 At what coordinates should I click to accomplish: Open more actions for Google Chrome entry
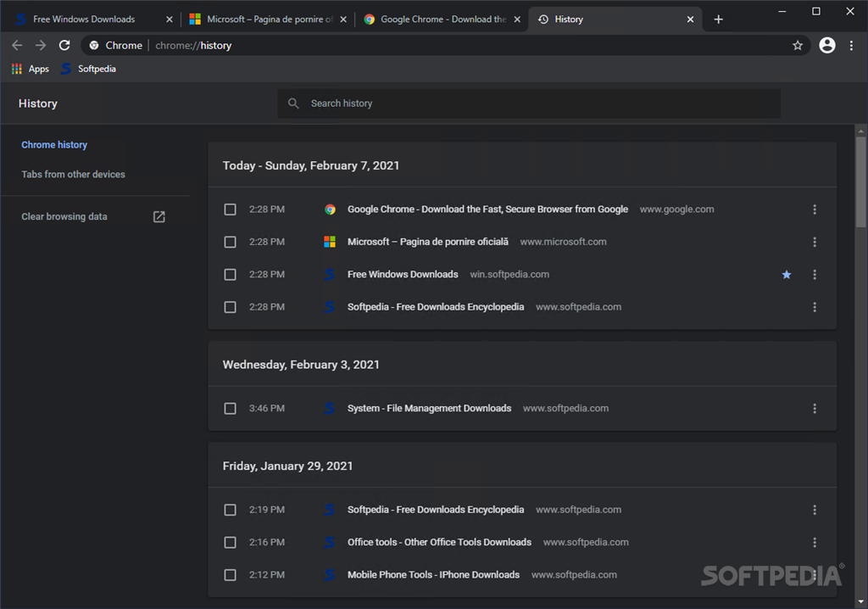pyautogui.click(x=815, y=210)
